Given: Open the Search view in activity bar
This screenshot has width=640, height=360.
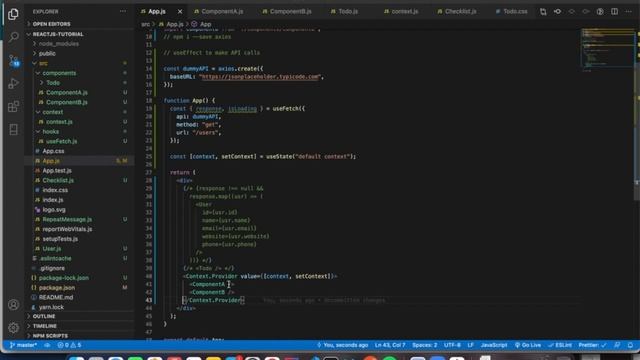Looking at the screenshot, I should 13,37.
